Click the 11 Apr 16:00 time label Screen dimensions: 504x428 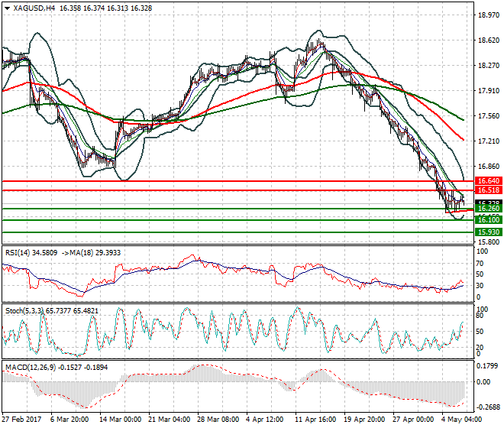[315, 420]
